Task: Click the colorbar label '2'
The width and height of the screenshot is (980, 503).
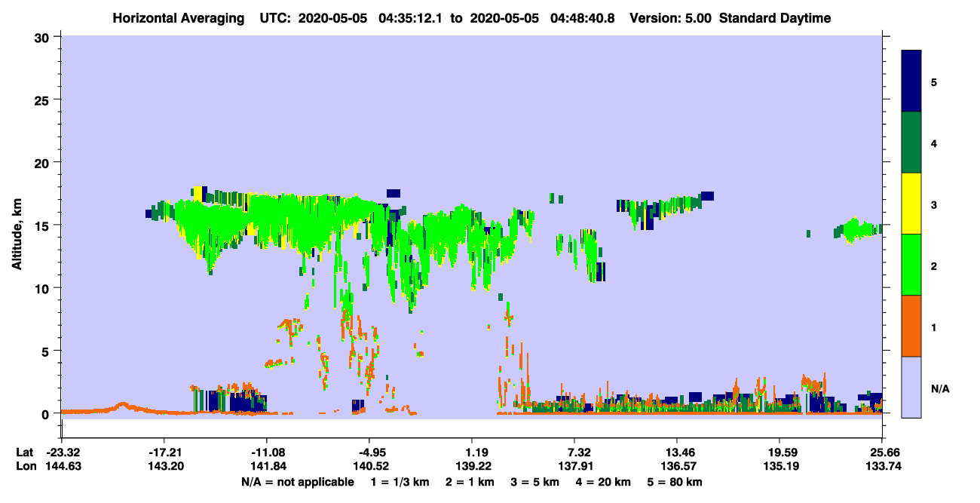Action: coord(934,265)
